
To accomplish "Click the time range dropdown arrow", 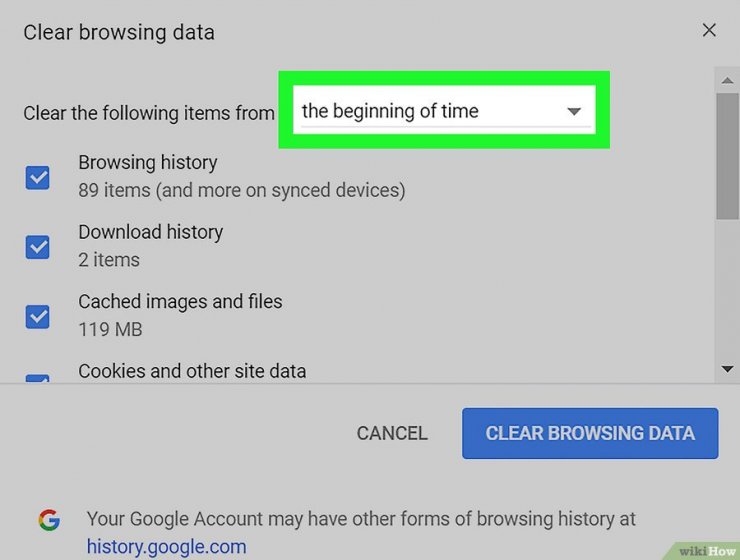I will (x=573, y=112).
